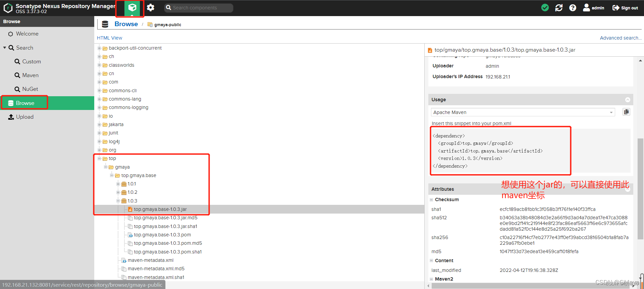Select top.gmaya.base-1.0.3.pom.sha1 file
This screenshot has width=644, height=289.
click(x=168, y=252)
